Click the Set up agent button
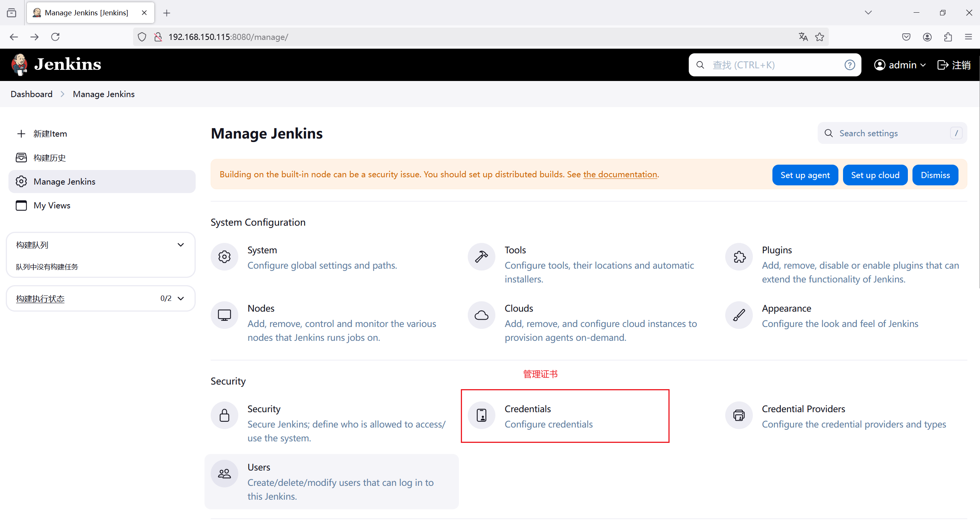This screenshot has width=980, height=525. point(805,175)
